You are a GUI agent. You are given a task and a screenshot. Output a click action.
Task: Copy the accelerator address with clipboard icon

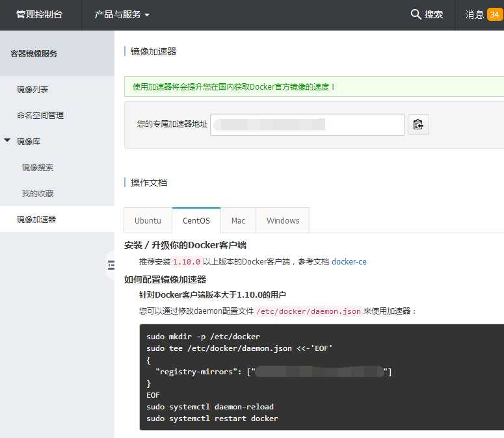coord(418,125)
